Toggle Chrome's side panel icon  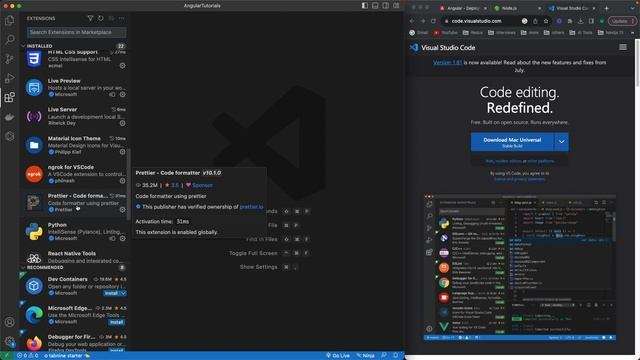[591, 21]
